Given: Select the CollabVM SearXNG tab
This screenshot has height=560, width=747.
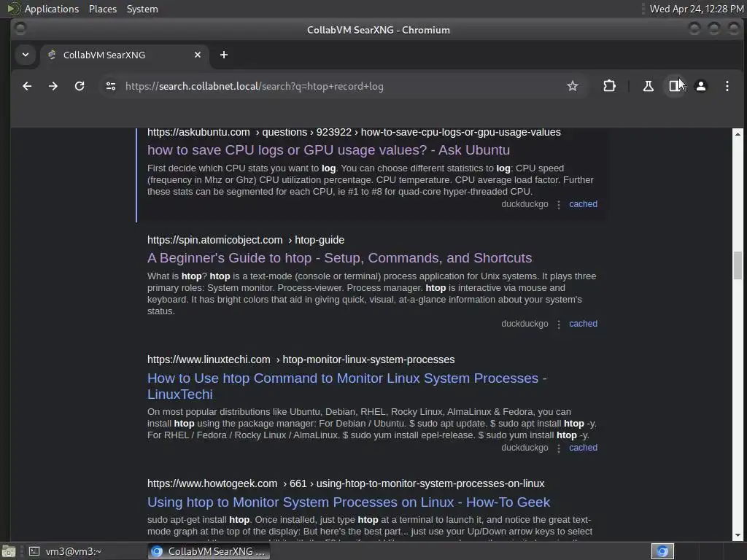Looking at the screenshot, I should tap(125, 55).
